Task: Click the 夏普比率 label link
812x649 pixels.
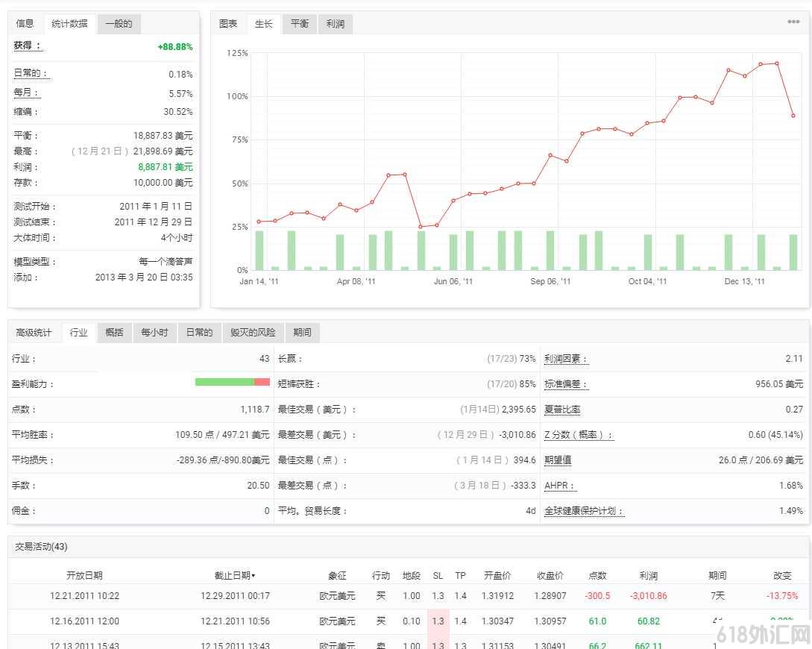Action: [562, 410]
